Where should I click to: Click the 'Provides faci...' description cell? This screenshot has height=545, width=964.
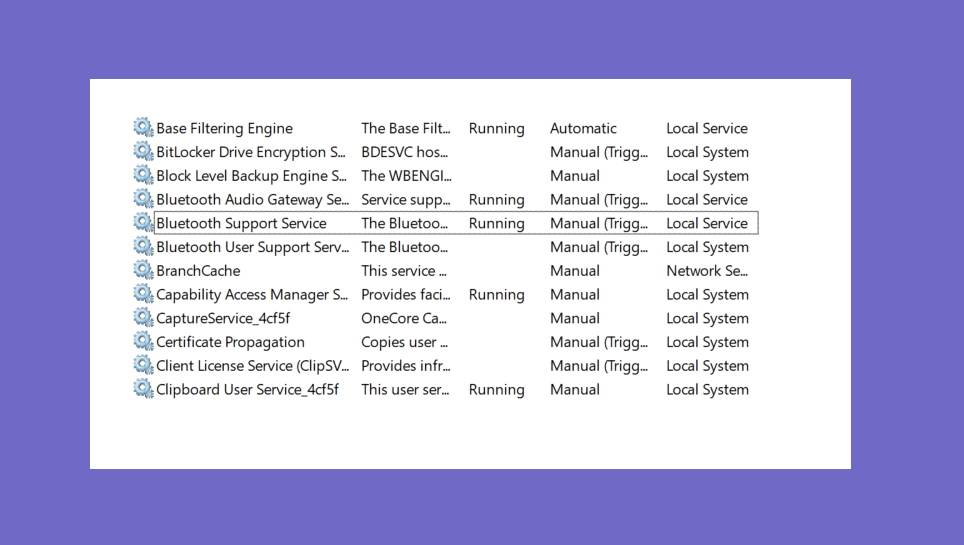click(x=406, y=295)
